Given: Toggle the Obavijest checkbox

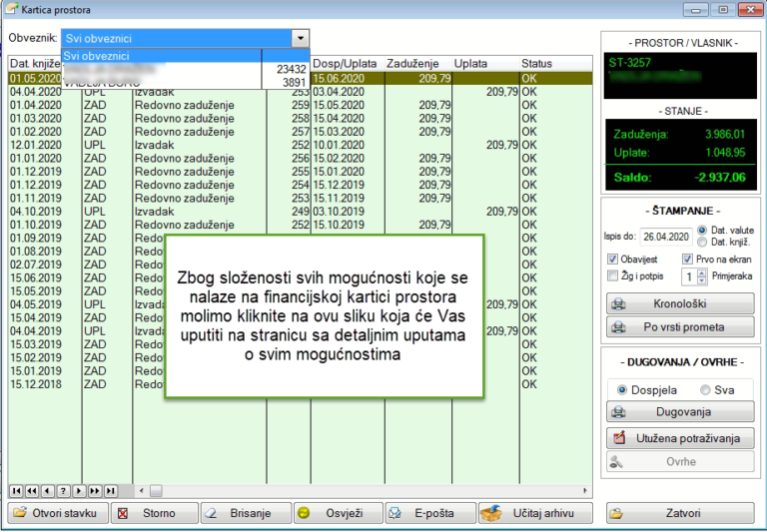Looking at the screenshot, I should (x=612, y=260).
